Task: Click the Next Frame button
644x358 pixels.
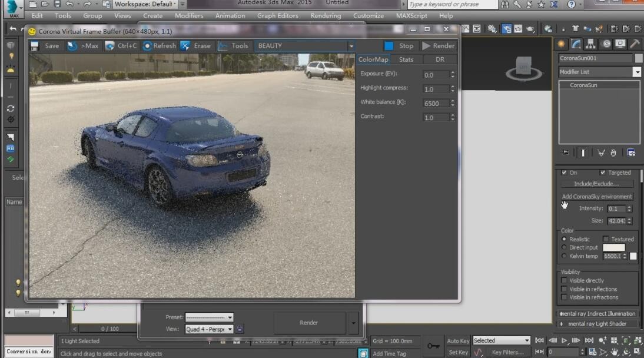Action: tap(576, 340)
